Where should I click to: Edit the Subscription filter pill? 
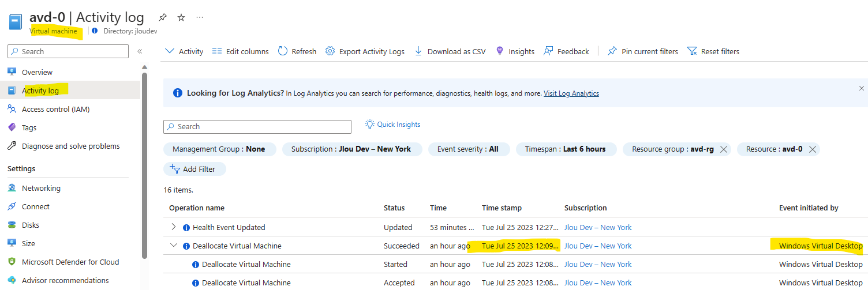[x=352, y=149]
